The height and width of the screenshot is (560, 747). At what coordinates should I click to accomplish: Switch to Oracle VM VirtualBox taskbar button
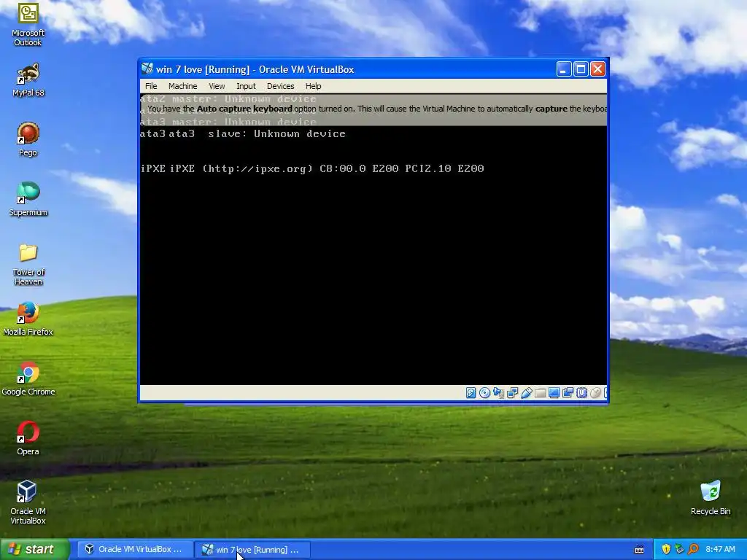point(134,550)
